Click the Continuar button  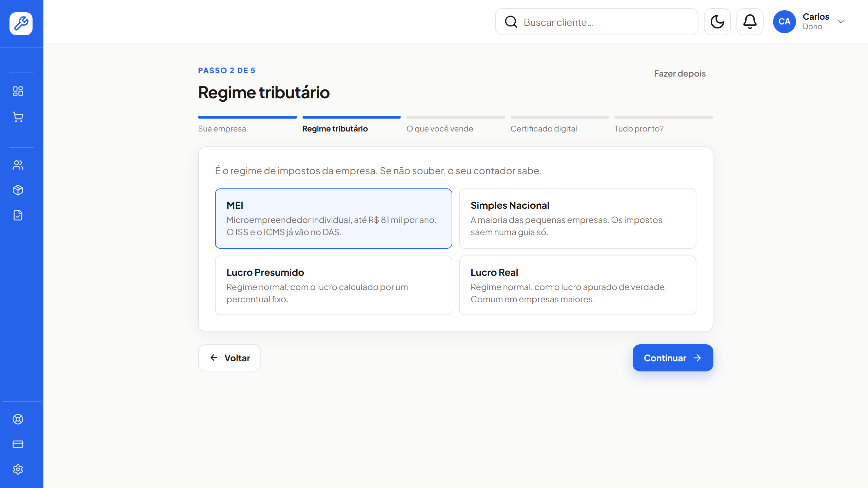click(x=673, y=358)
